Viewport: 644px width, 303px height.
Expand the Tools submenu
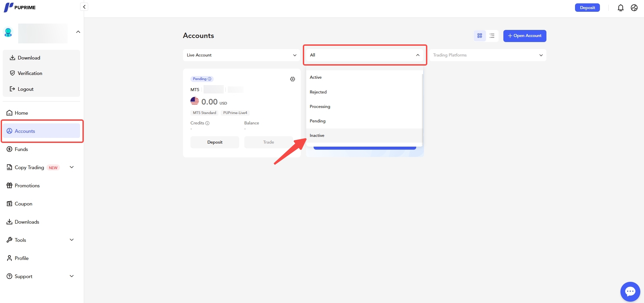[x=71, y=240]
